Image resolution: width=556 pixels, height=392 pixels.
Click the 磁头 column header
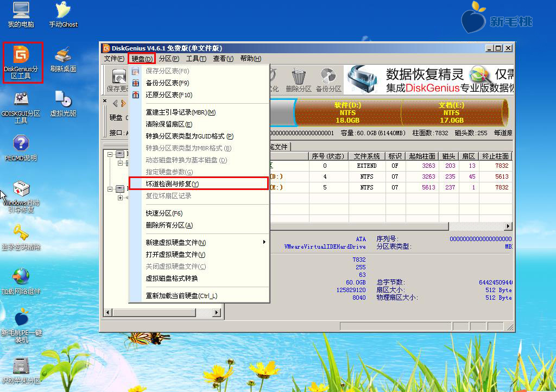point(448,156)
